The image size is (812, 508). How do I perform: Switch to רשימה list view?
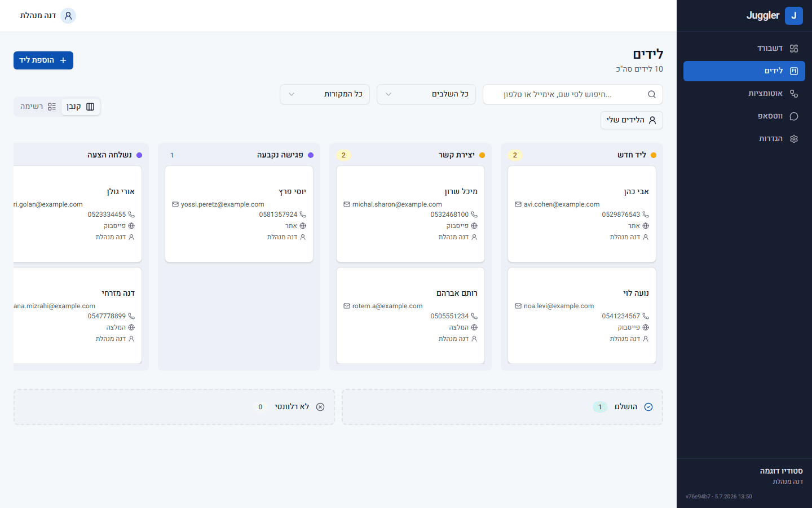pyautogui.click(x=38, y=107)
